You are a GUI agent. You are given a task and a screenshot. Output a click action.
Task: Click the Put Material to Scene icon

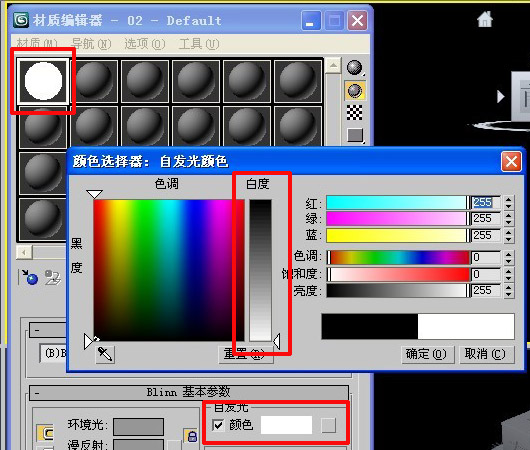53,277
